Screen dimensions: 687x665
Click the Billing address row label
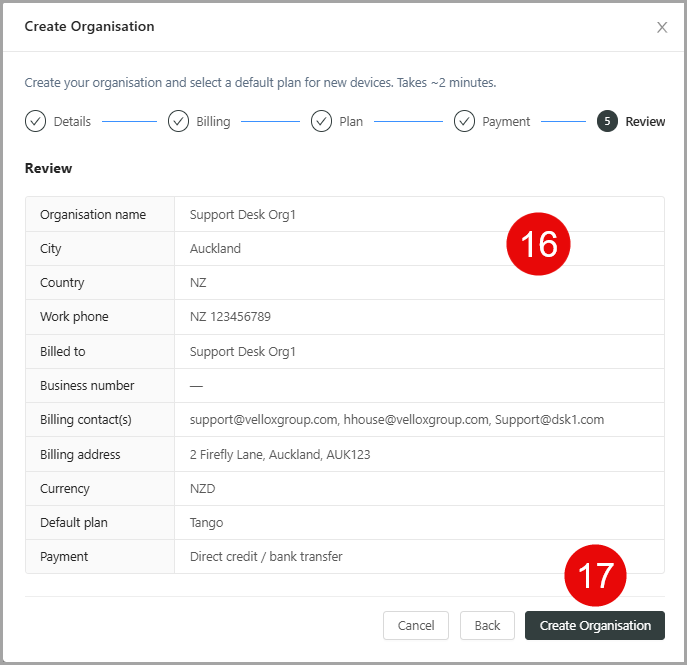point(80,454)
